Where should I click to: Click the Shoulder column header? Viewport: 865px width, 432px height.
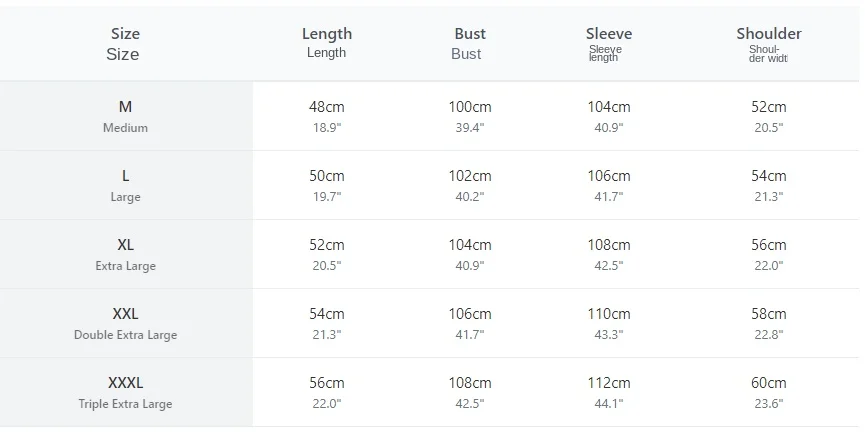(x=768, y=44)
